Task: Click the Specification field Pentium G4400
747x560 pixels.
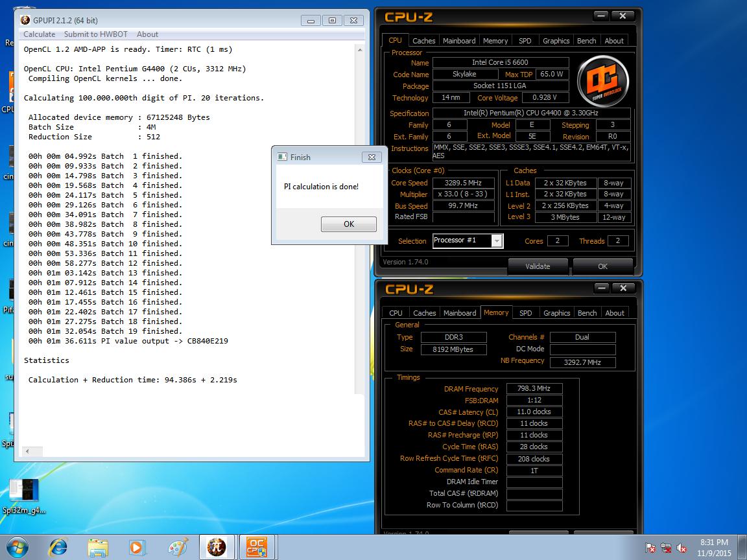Action: point(531,113)
